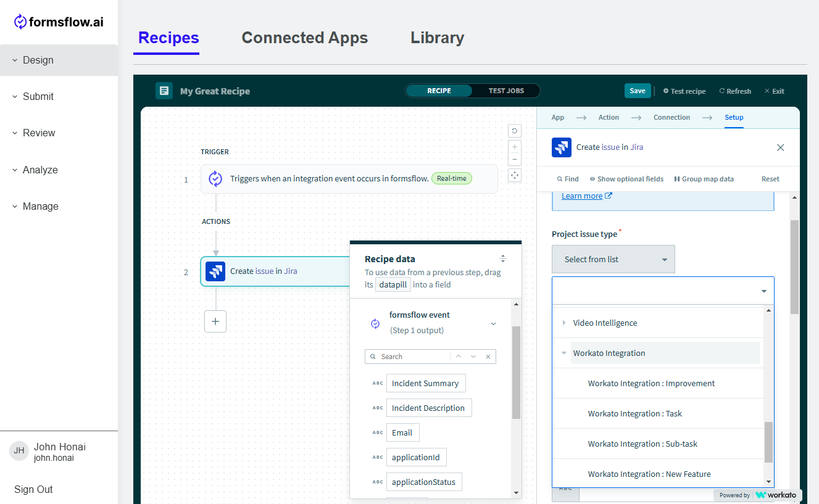Viewport: 819px width, 504px height.
Task: Click the issue type dropdown list scrollbar
Action: (x=768, y=442)
